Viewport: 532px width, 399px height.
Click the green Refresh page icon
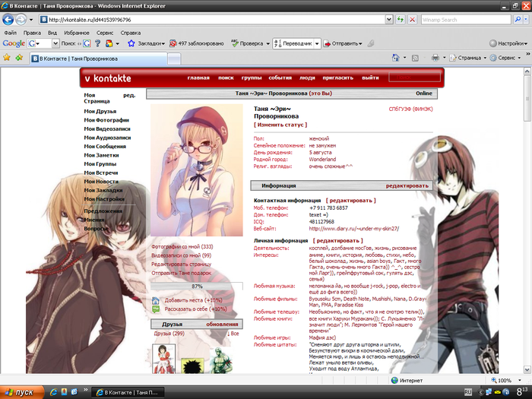pos(401,20)
